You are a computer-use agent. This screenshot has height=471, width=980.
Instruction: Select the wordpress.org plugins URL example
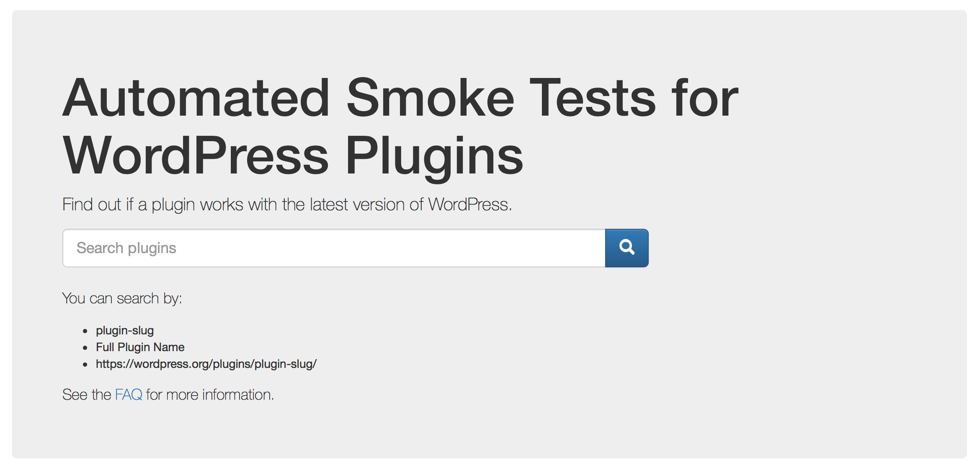(206, 364)
